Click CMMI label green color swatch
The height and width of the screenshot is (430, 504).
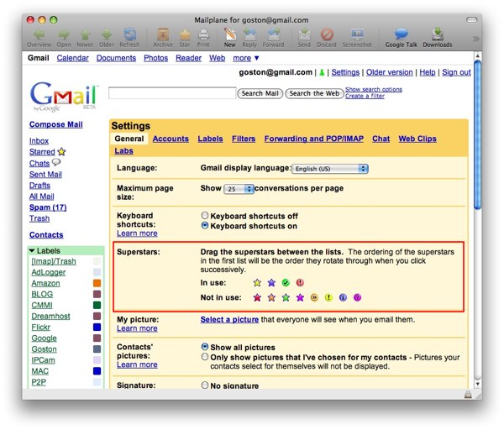[x=97, y=305]
